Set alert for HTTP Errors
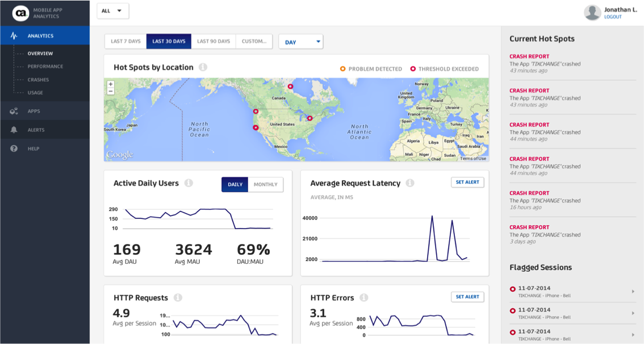The height and width of the screenshot is (344, 644). coord(467,297)
